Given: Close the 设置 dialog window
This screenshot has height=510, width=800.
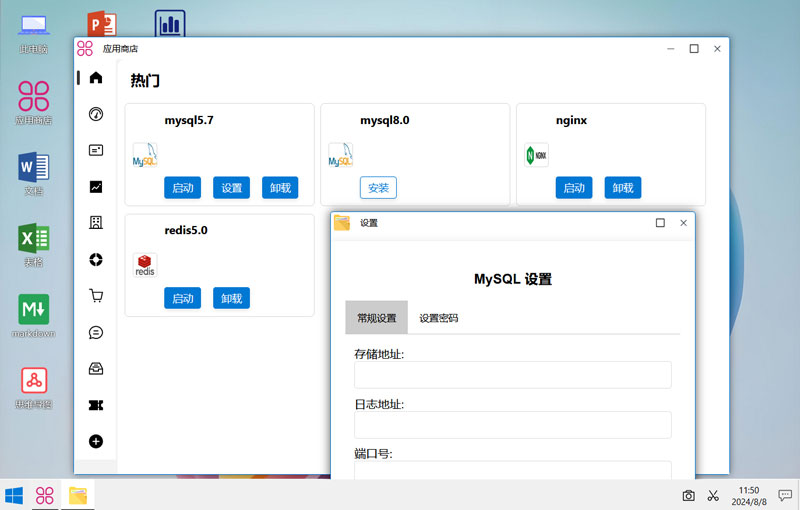Looking at the screenshot, I should coord(684,223).
